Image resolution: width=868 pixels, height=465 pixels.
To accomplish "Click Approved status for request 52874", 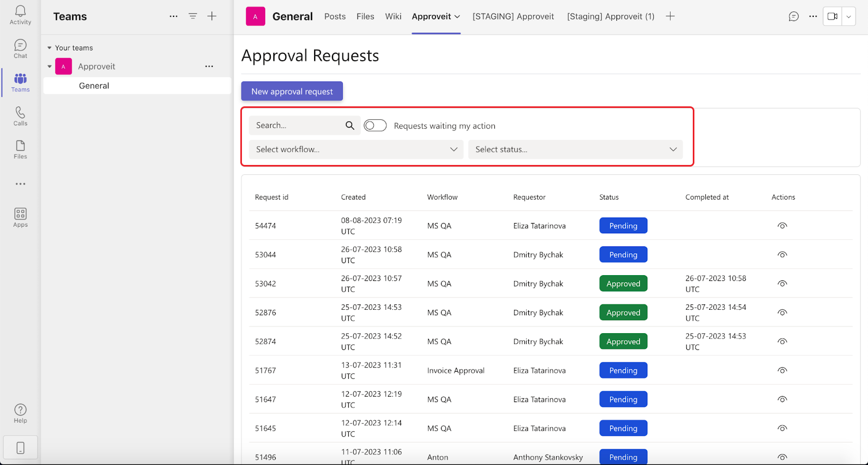I will 623,341.
